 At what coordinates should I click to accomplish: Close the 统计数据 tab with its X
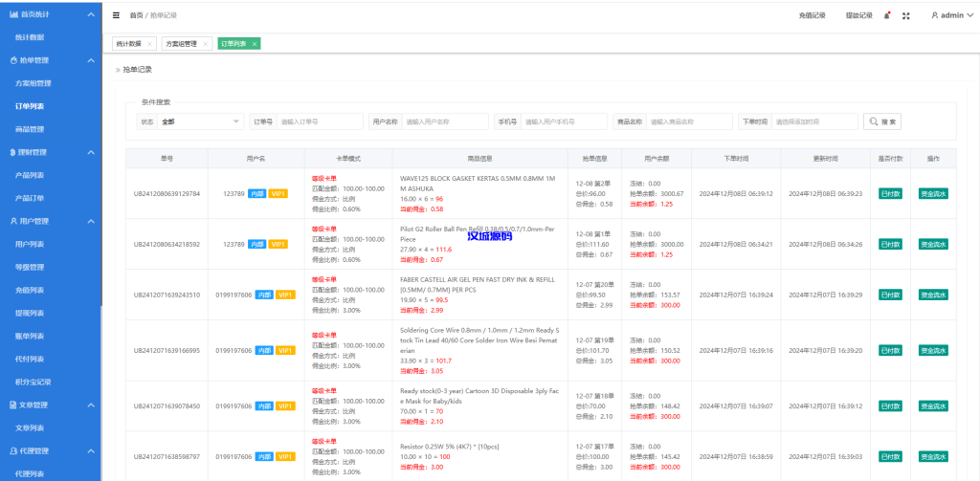click(x=149, y=44)
